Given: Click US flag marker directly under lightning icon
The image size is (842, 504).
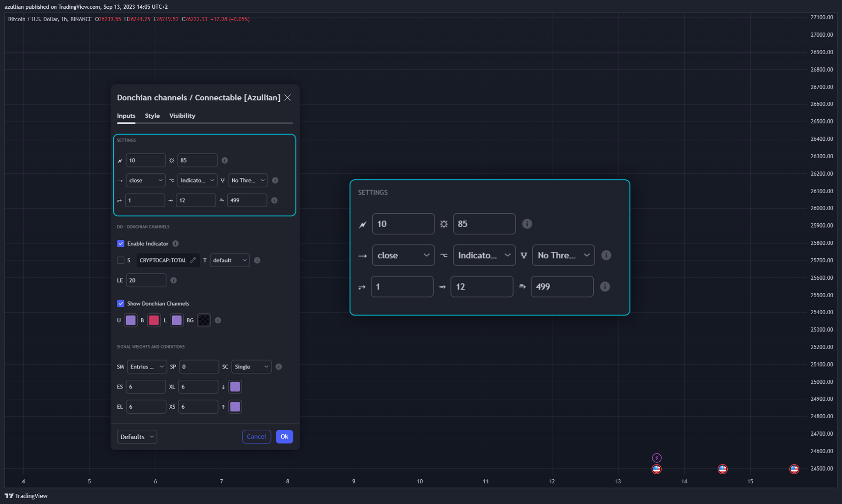Looking at the screenshot, I should coord(657,469).
